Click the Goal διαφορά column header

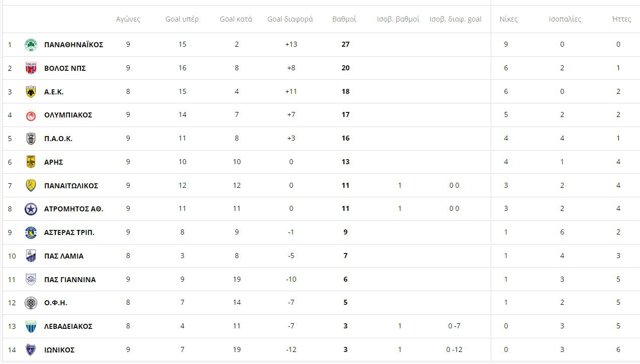(290, 19)
